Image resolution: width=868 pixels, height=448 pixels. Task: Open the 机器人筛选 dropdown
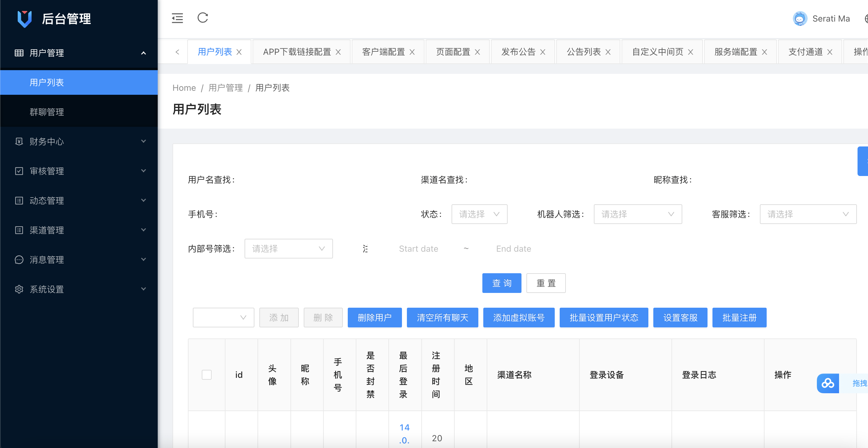[x=638, y=214]
